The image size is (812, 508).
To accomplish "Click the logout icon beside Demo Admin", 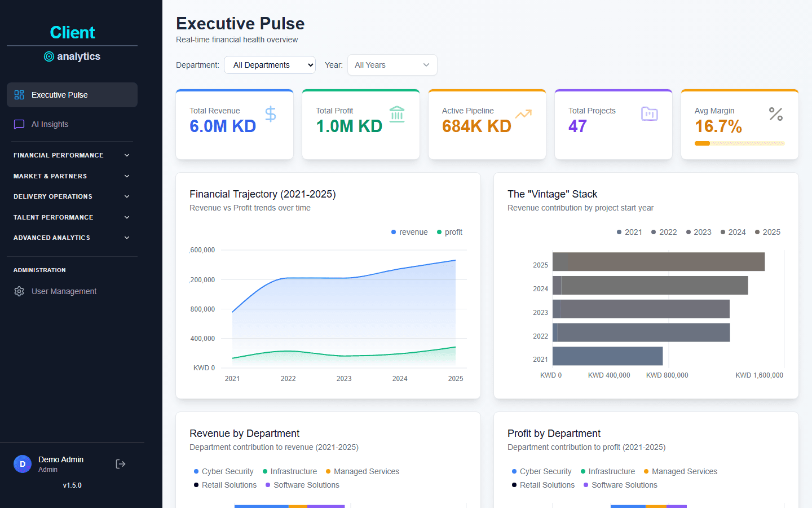I will pos(121,464).
